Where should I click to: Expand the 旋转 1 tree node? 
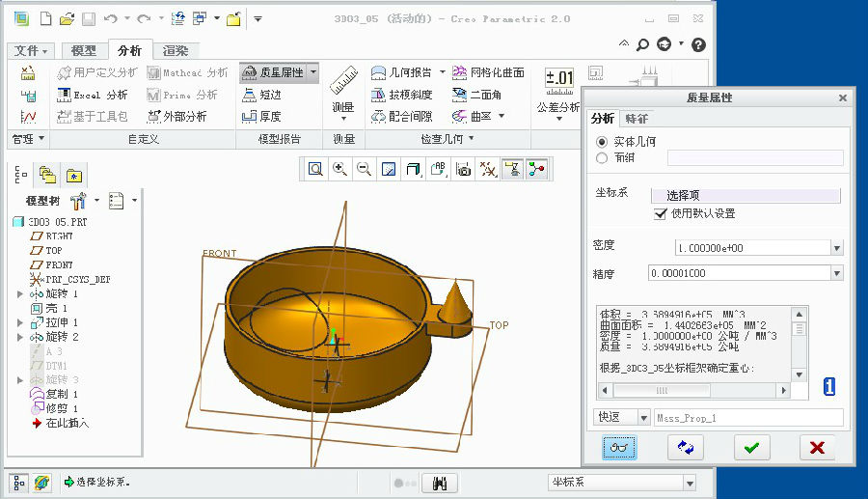click(x=21, y=293)
